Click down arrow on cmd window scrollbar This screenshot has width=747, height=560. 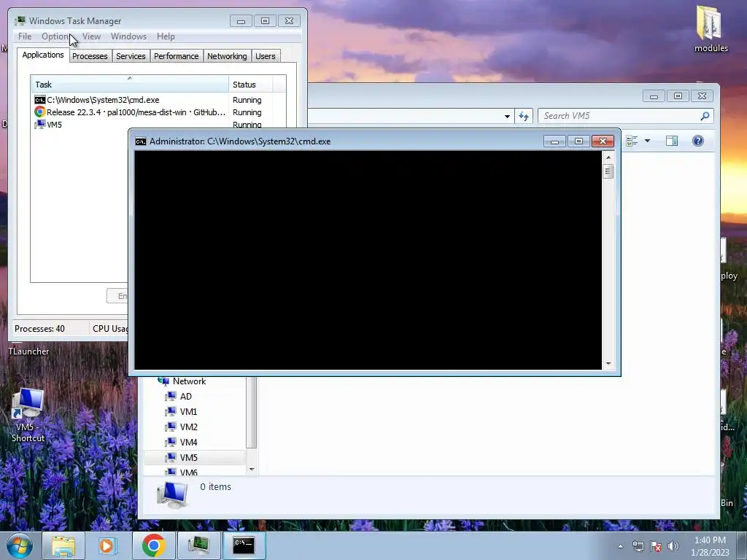click(608, 364)
